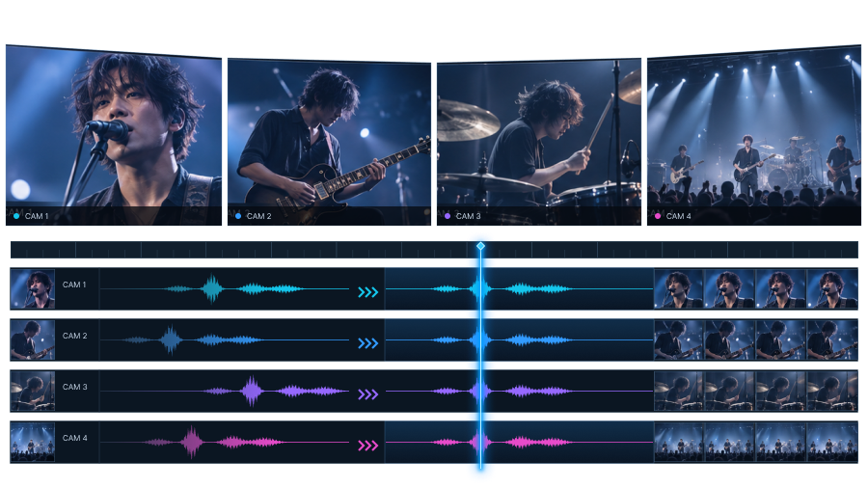Click the blue sync arrows on the CAM 2 track
This screenshot has width=868, height=488.
368,343
